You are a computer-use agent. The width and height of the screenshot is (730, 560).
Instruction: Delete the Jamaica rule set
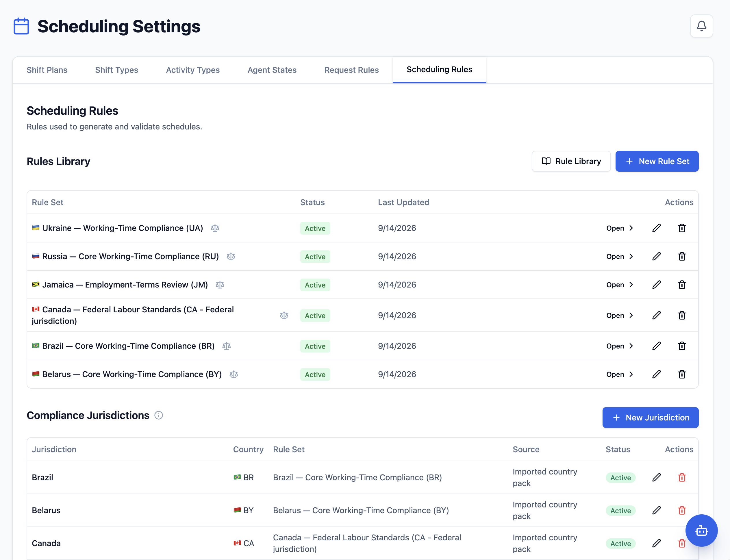[x=682, y=285]
